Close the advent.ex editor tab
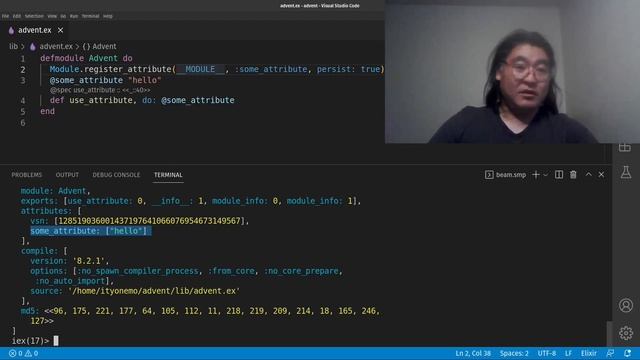The image size is (640, 360). point(60,30)
